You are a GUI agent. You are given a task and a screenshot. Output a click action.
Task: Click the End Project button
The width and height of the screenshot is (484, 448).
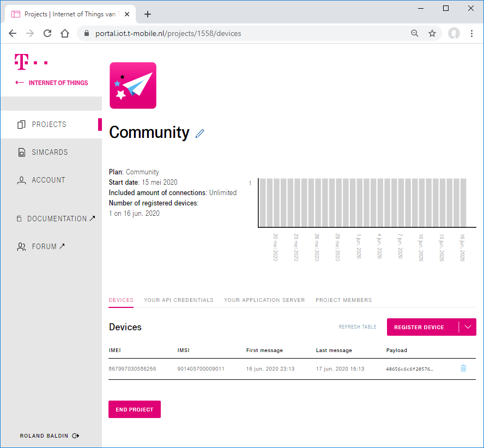[135, 409]
